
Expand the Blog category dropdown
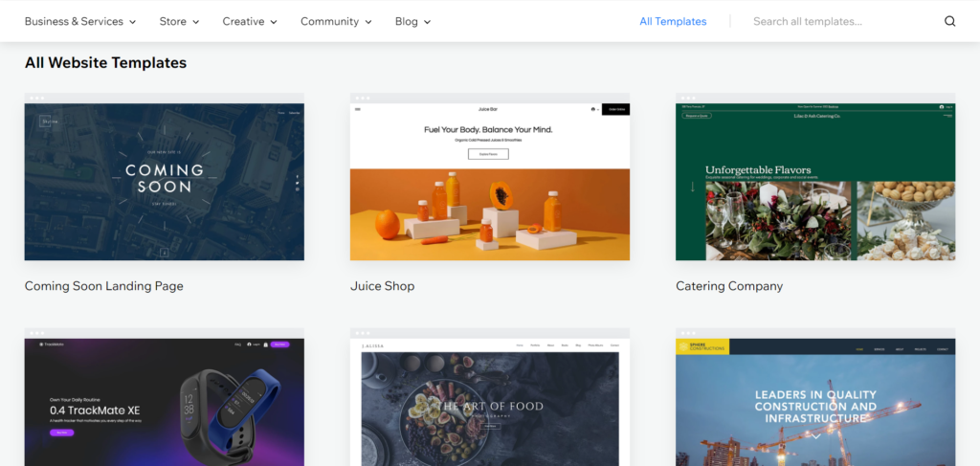point(412,21)
